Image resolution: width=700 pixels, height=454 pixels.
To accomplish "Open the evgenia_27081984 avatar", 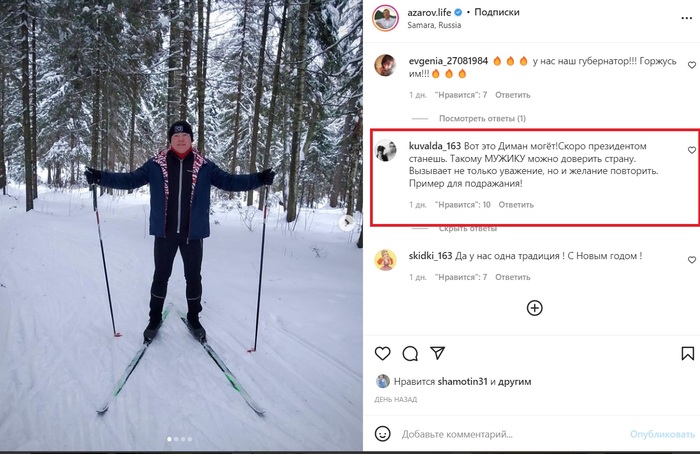I will pos(384,65).
